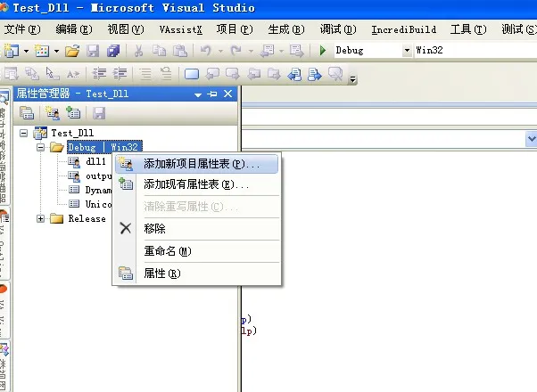Click the Win32 platform field
This screenshot has width=537, height=392.
(475, 51)
